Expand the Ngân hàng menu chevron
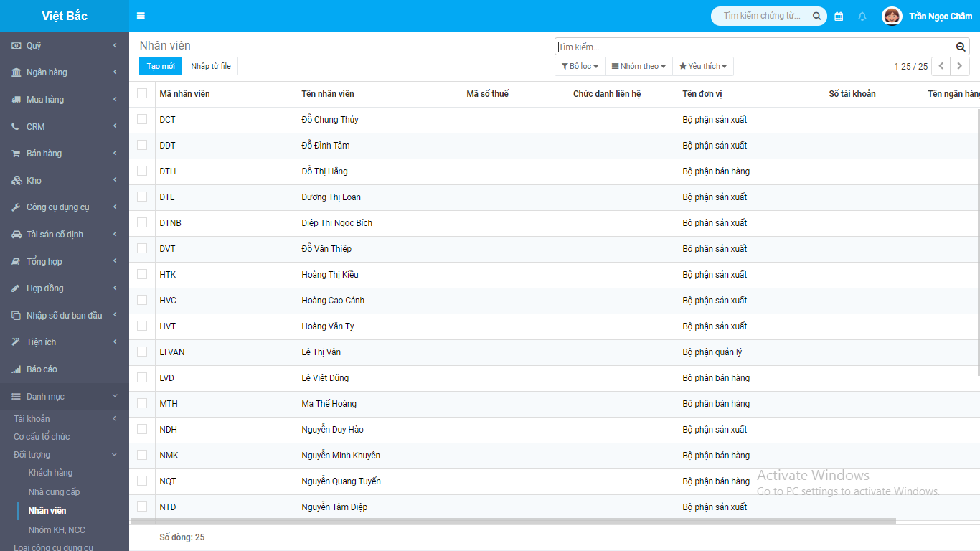Image resolution: width=980 pixels, height=551 pixels. pyautogui.click(x=115, y=72)
